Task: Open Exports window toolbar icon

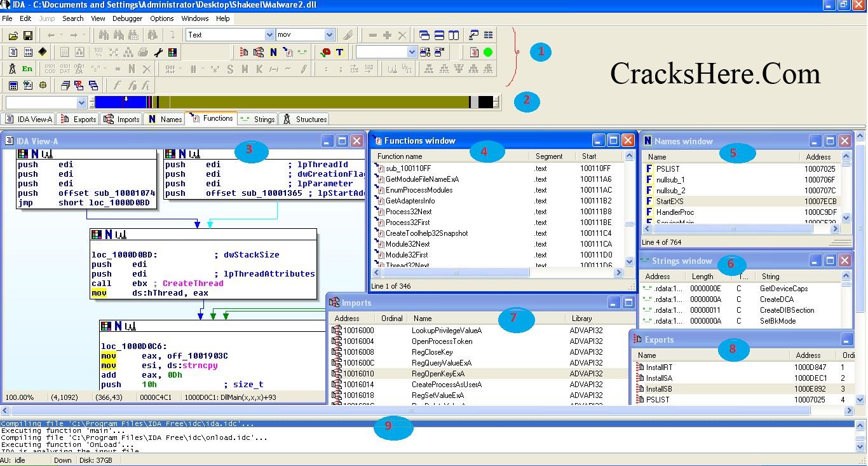Action: [244, 52]
